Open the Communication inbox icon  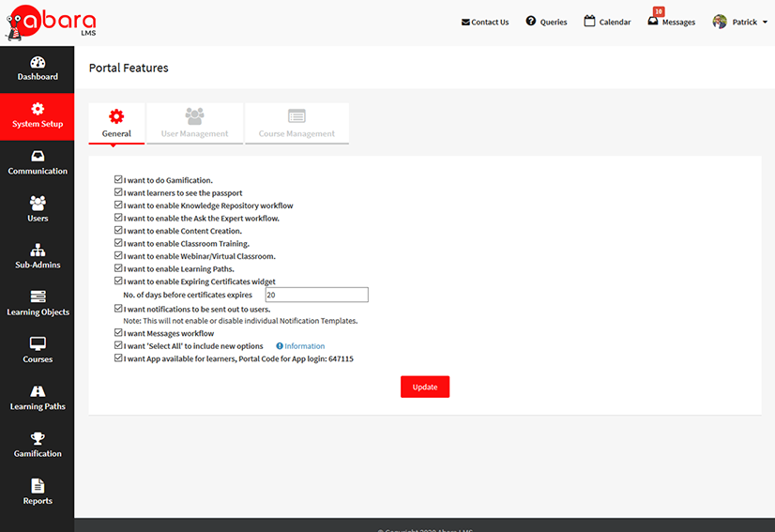pyautogui.click(x=38, y=157)
